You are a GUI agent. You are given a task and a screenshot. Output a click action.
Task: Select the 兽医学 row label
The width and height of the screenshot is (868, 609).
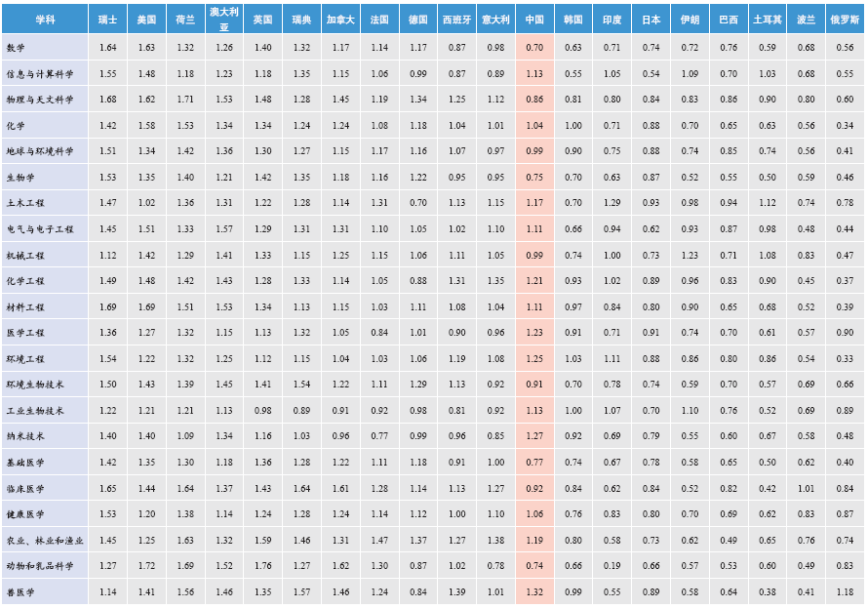point(20,591)
